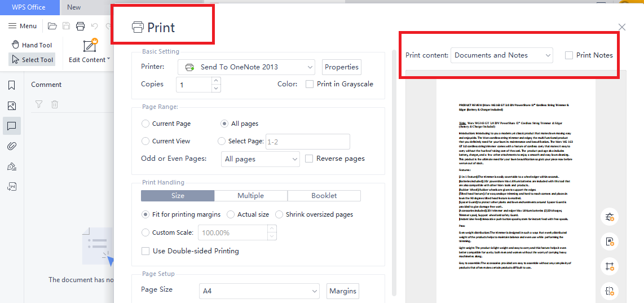Decrease copies with the down stepper
The height and width of the screenshot is (303, 644).
217,89
